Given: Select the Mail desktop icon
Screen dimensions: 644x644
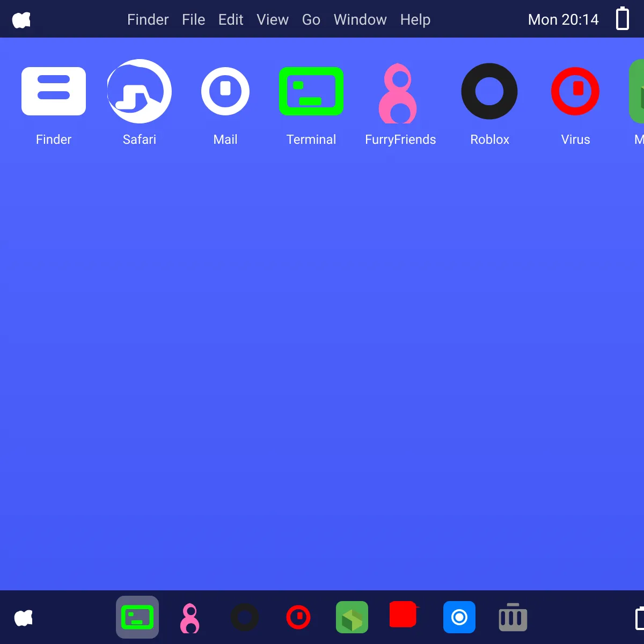Looking at the screenshot, I should coord(225,91).
